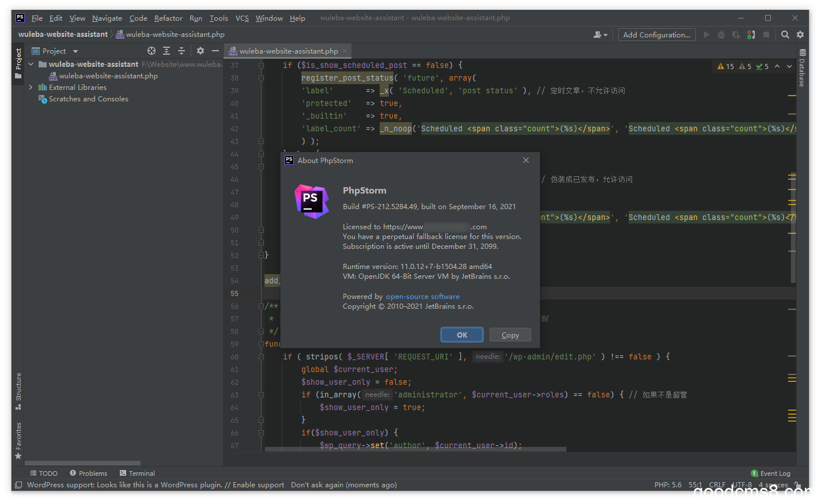Click CRLF line separator in status bar
The image size is (821, 504).
click(x=717, y=485)
